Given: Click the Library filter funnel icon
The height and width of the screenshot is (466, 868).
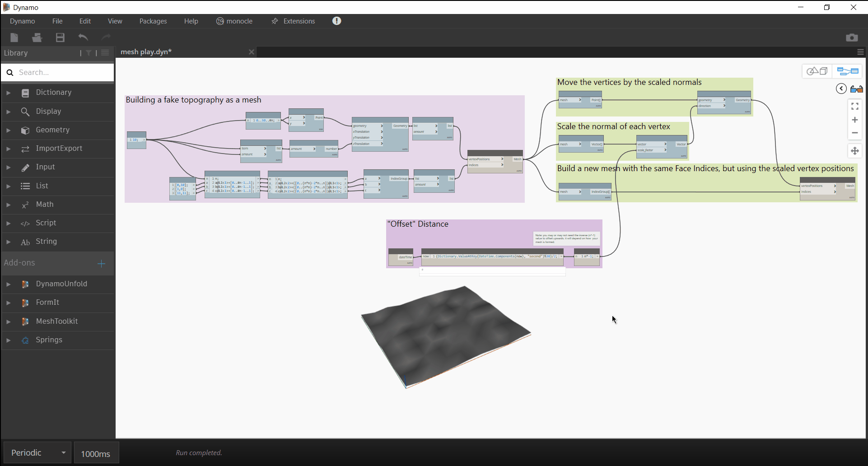Looking at the screenshot, I should pyautogui.click(x=89, y=53).
